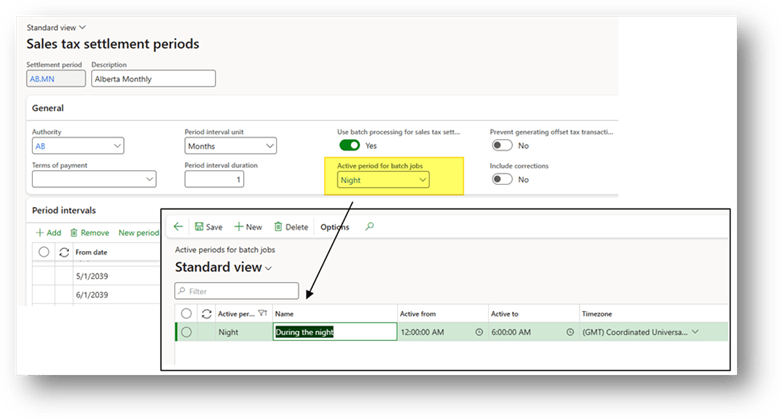Screen dimensions: 781x419
Task: Open the Options menu in the toolbar
Action: (x=334, y=227)
